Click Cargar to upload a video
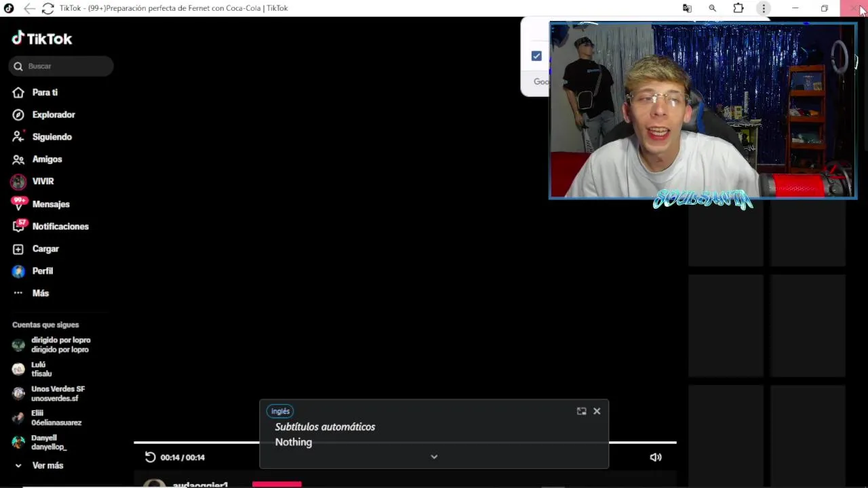The width and height of the screenshot is (868, 488). point(36,249)
